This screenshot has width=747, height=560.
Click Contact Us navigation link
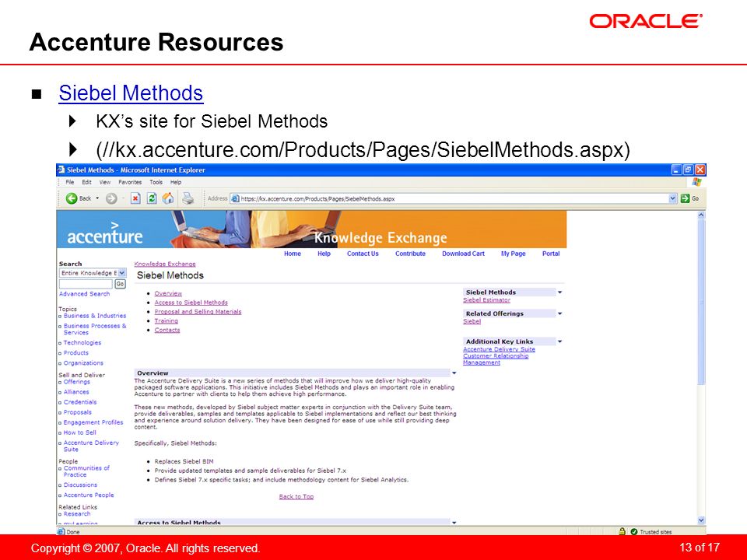click(x=363, y=254)
